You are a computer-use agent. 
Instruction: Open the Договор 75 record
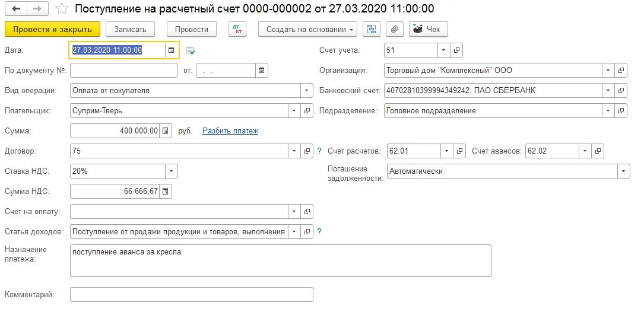pyautogui.click(x=307, y=151)
